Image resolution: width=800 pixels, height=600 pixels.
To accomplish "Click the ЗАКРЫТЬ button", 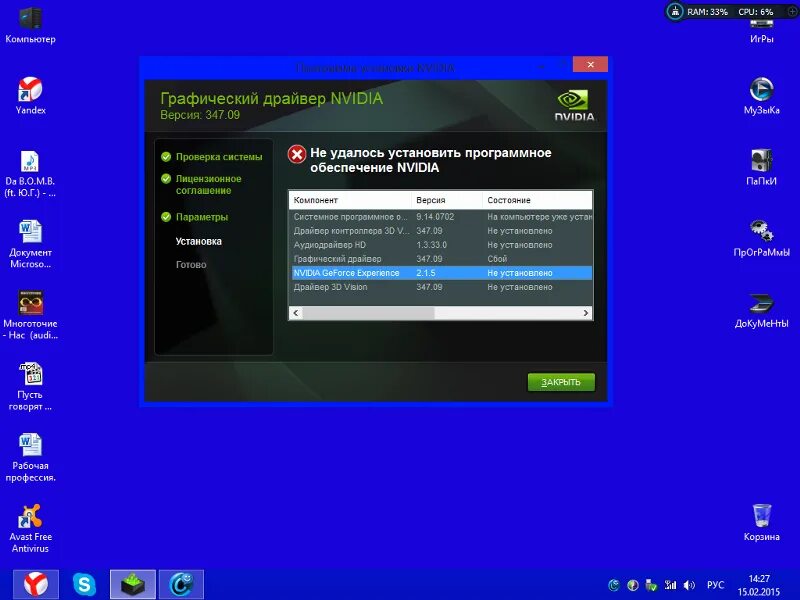I will 561,382.
